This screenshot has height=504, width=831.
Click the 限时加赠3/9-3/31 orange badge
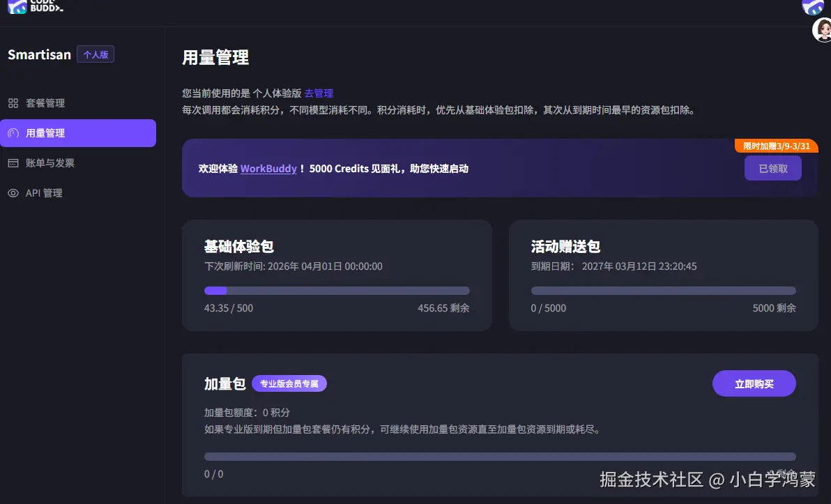pyautogui.click(x=776, y=146)
